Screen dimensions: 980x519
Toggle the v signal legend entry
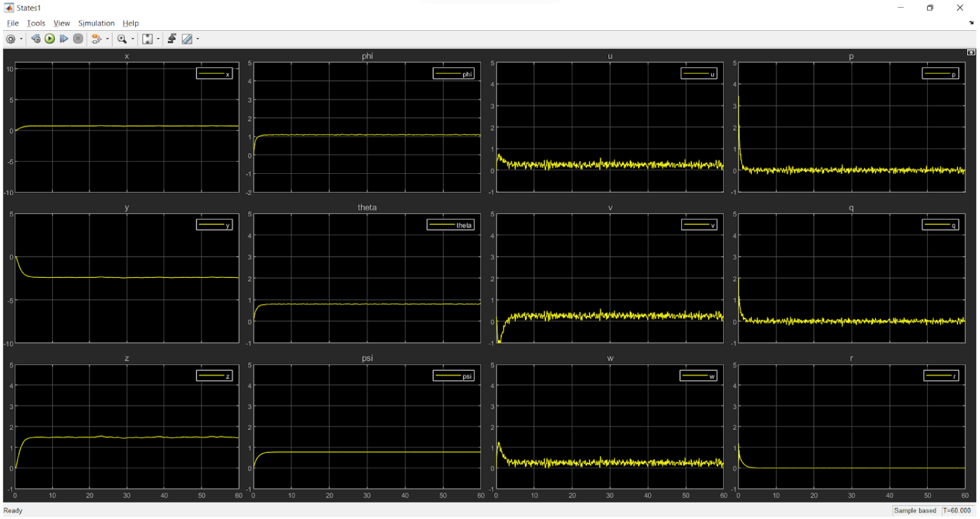click(x=699, y=225)
